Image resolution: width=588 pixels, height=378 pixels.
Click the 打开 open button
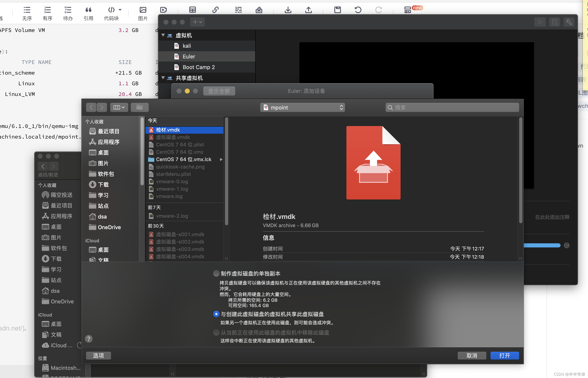(505, 355)
